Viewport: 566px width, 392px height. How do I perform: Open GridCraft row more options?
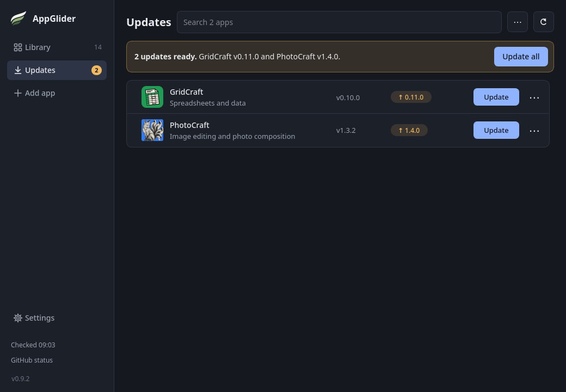[x=534, y=97]
